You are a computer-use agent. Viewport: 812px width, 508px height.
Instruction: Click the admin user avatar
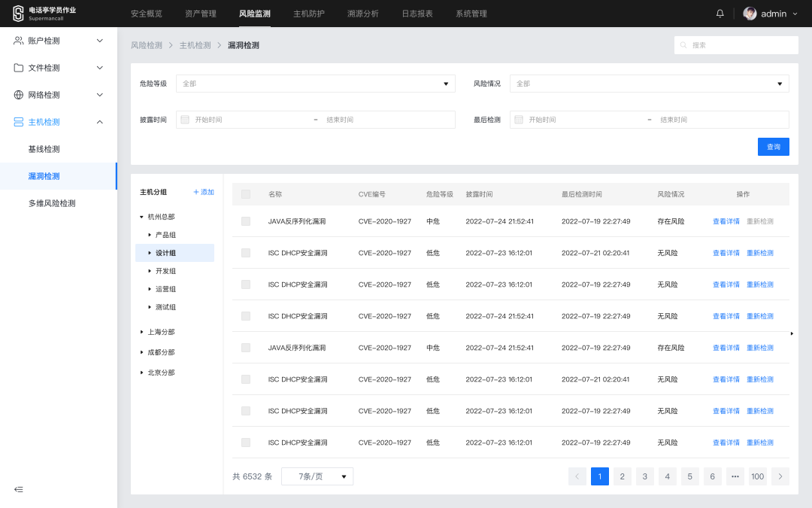point(750,14)
